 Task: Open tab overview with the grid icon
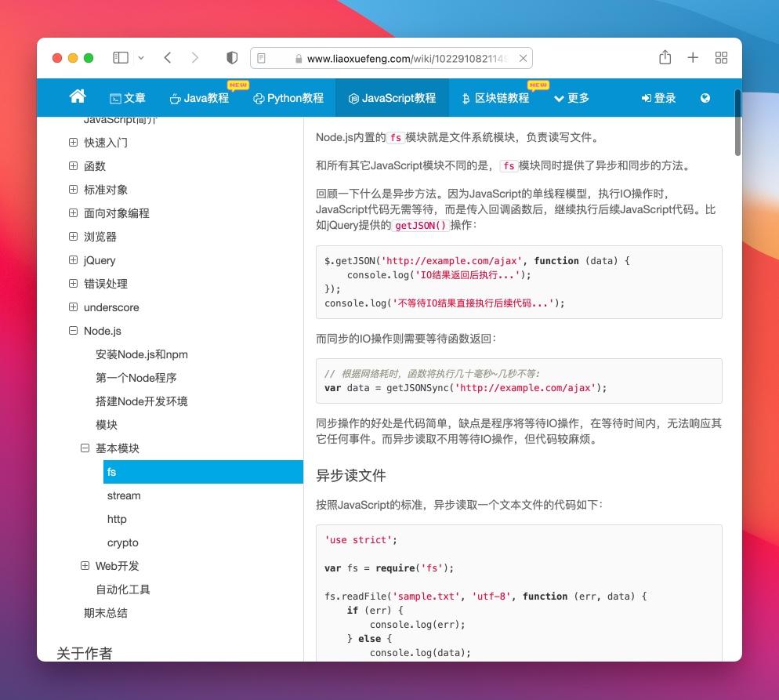[721, 57]
